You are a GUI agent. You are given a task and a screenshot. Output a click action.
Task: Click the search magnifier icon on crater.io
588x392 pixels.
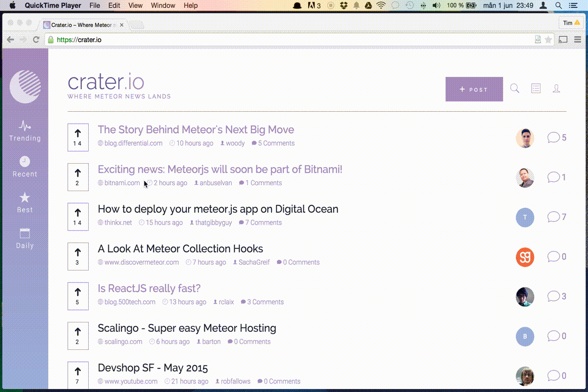514,89
